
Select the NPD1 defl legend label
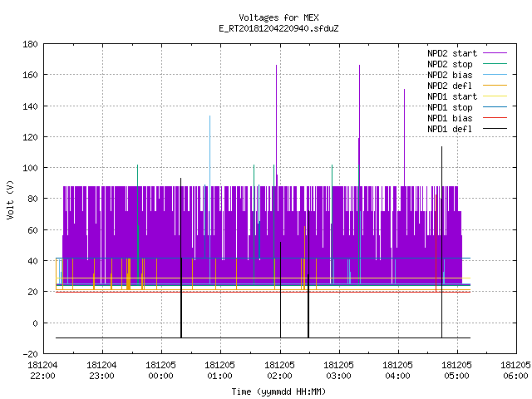click(x=450, y=129)
